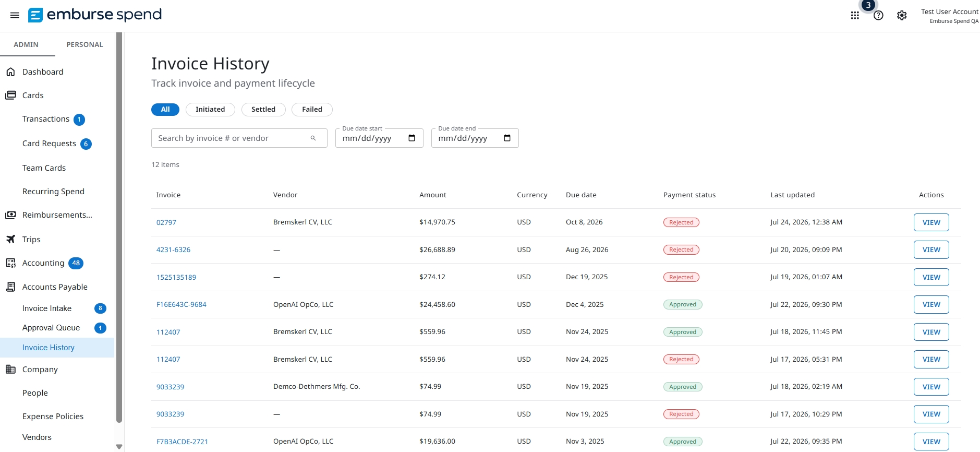Click the Invoice Intake badge showing 8
This screenshot has height=452, width=980.
coord(100,308)
